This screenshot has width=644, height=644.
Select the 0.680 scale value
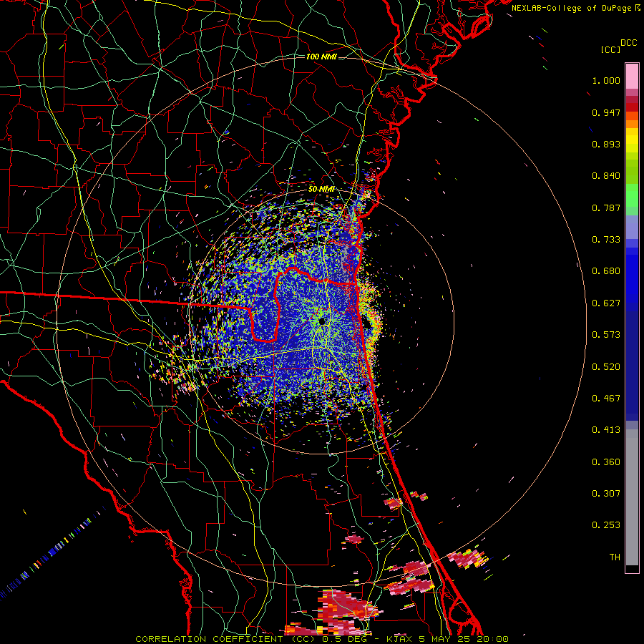606,271
